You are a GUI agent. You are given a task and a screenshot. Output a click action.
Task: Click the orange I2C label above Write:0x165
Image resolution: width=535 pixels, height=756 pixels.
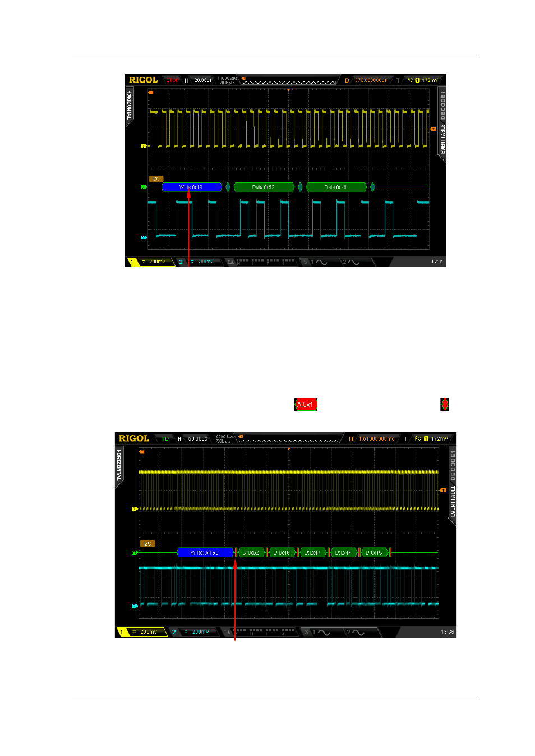coord(146,543)
